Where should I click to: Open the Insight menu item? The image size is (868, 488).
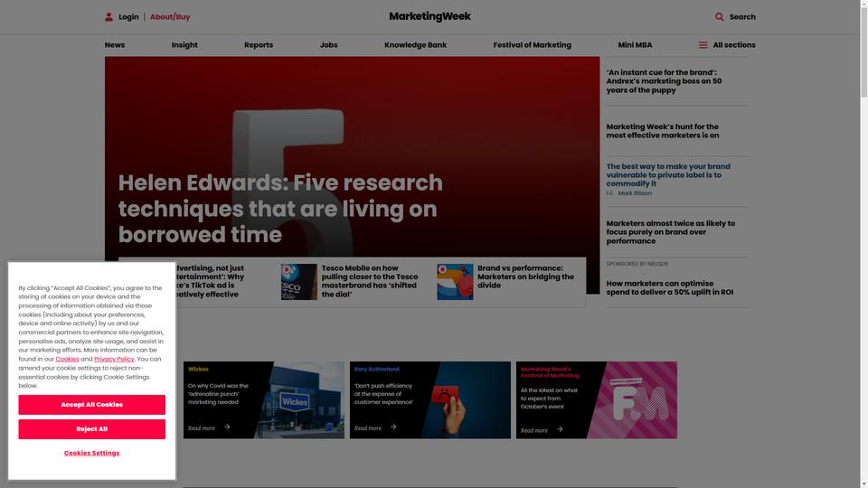pyautogui.click(x=184, y=45)
